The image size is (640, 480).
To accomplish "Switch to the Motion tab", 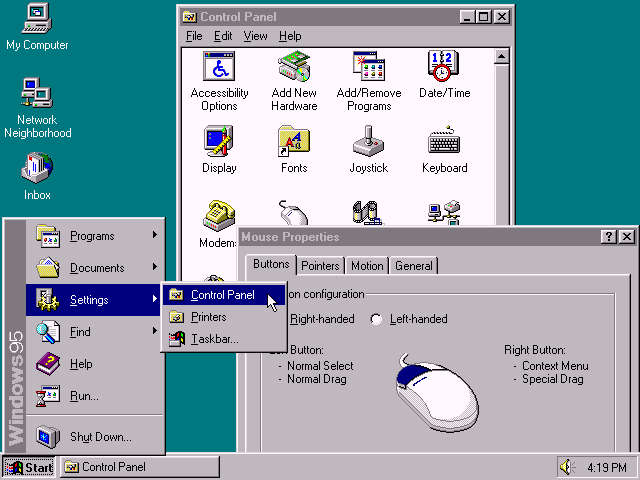I will (367, 266).
